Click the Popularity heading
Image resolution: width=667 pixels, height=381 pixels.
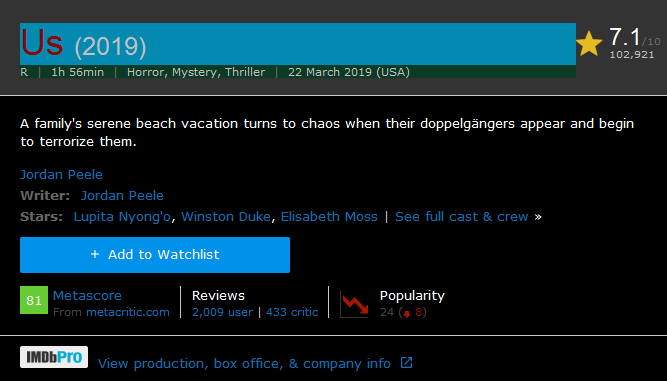click(x=412, y=296)
